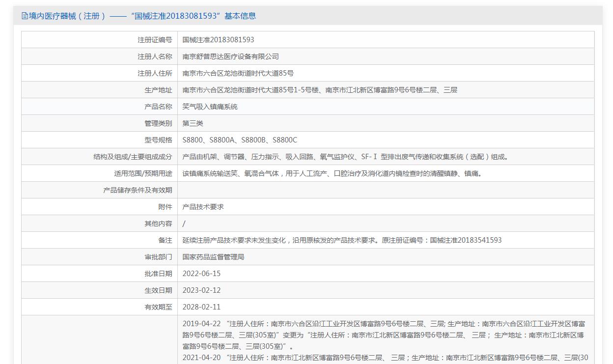Click the structure and composition description text
The image size is (613, 364).
[x=346, y=157]
